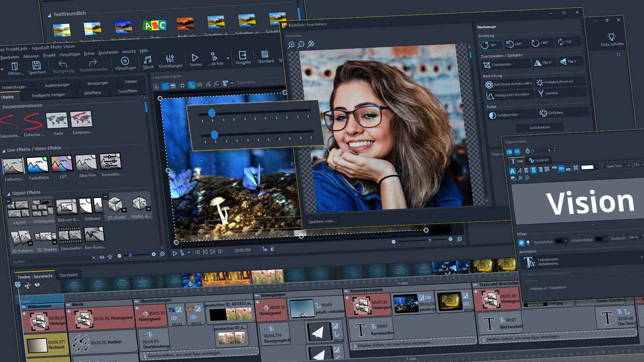The width and height of the screenshot is (644, 362).
Task: Rotate image by -90° tool
Action: [491, 45]
